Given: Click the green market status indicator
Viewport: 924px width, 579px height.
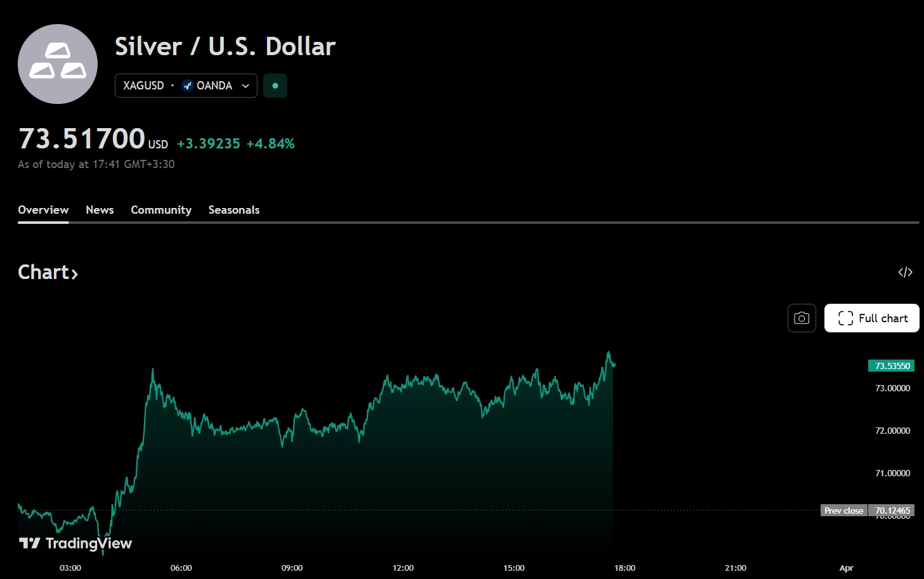Looking at the screenshot, I should point(275,86).
